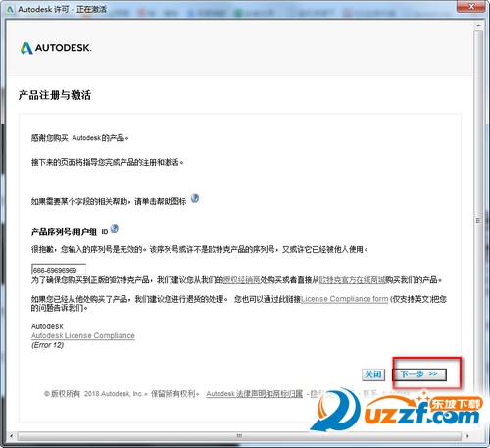This screenshot has width=490, height=448.
Task: Click the 关闭 button
Action: (x=373, y=374)
